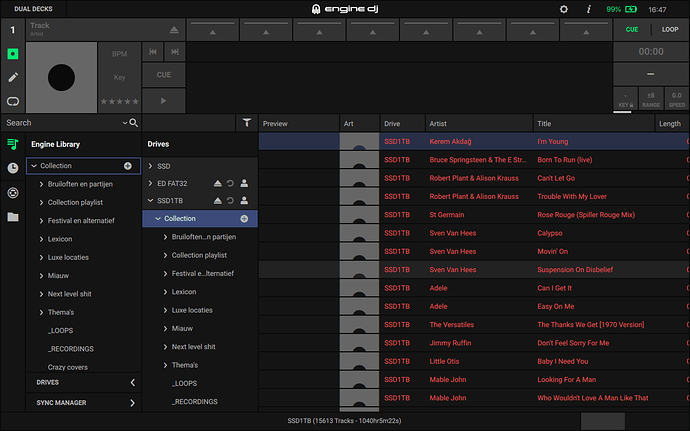Screen dimensions: 690x431
Task: Refresh the SSD1TB drive
Action: point(230,200)
